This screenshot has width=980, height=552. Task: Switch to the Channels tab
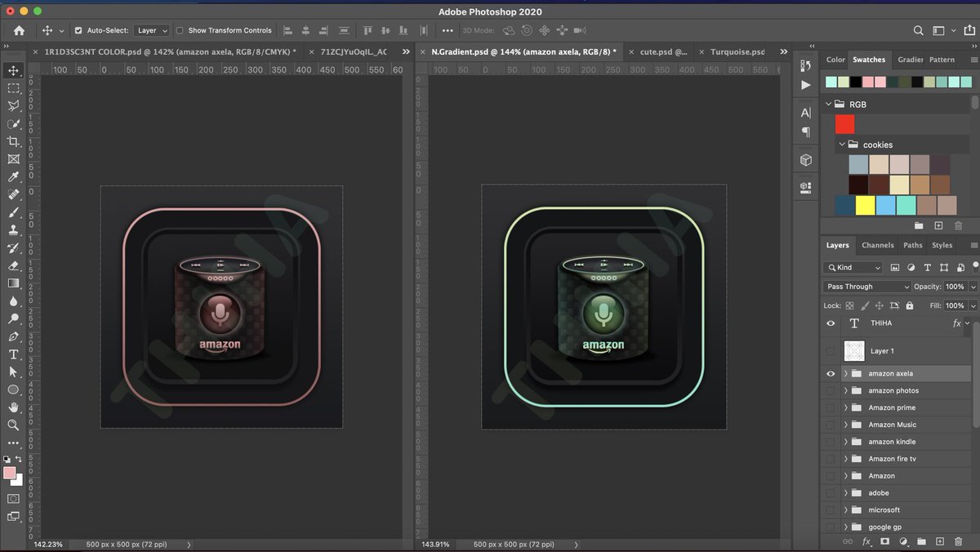[x=878, y=245]
